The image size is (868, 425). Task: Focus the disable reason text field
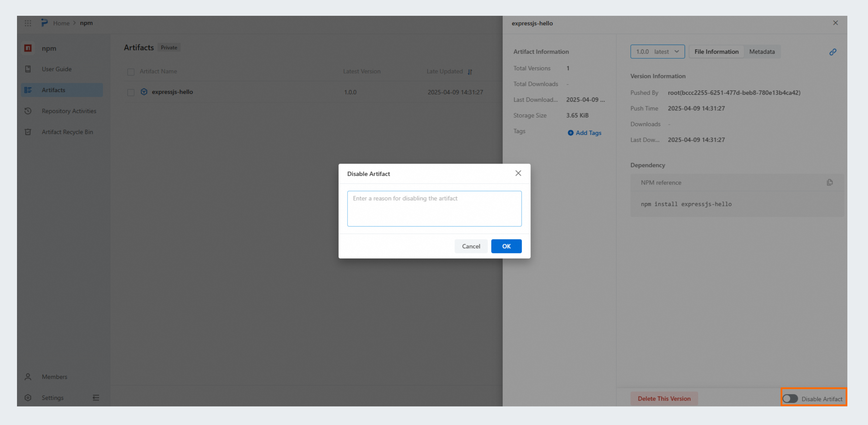point(434,209)
